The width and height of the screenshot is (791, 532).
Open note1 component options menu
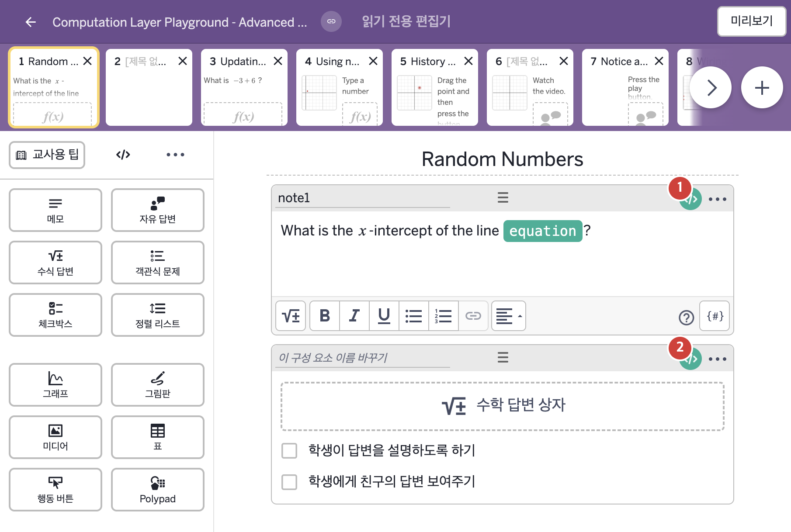coord(718,199)
